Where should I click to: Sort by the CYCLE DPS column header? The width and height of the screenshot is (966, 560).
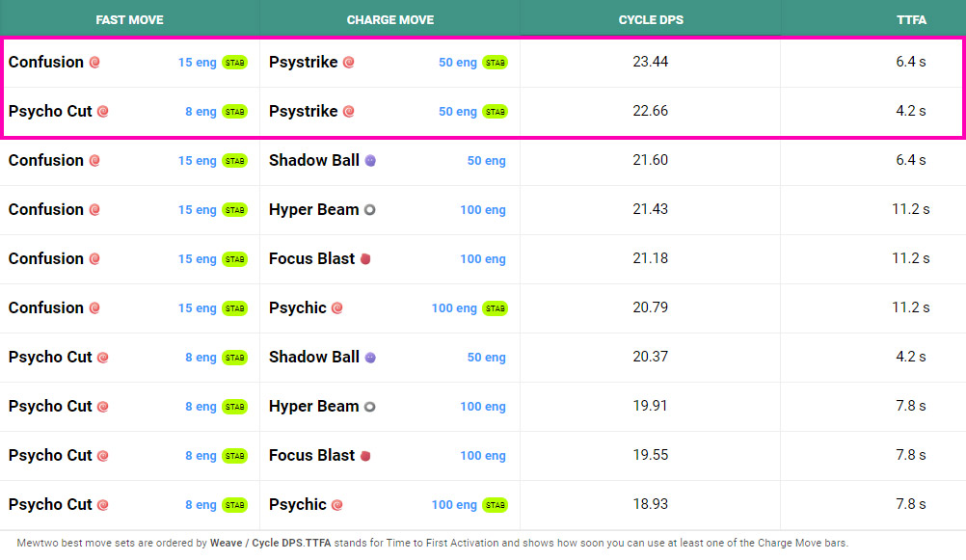[651, 19]
